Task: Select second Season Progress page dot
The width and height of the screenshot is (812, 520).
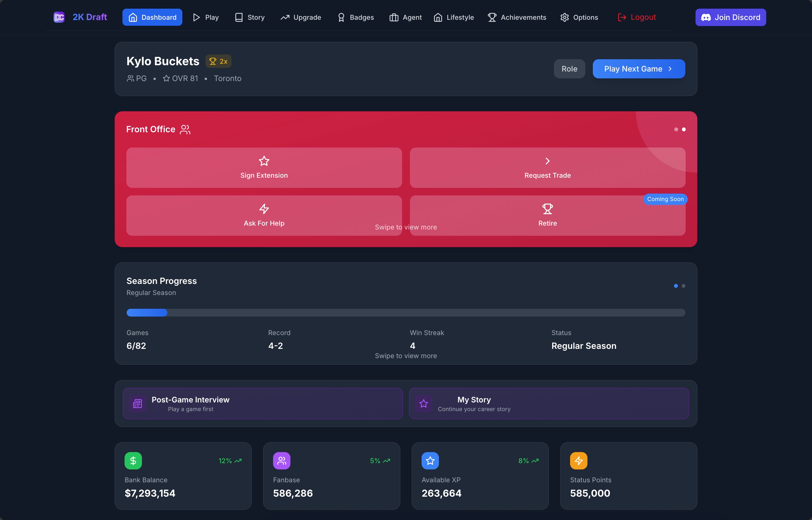Action: coord(683,286)
